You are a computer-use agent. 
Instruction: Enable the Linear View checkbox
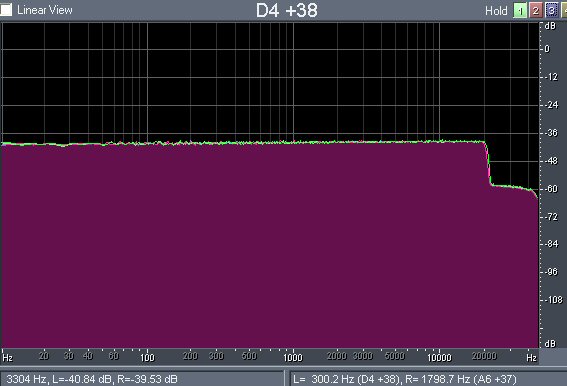6,10
